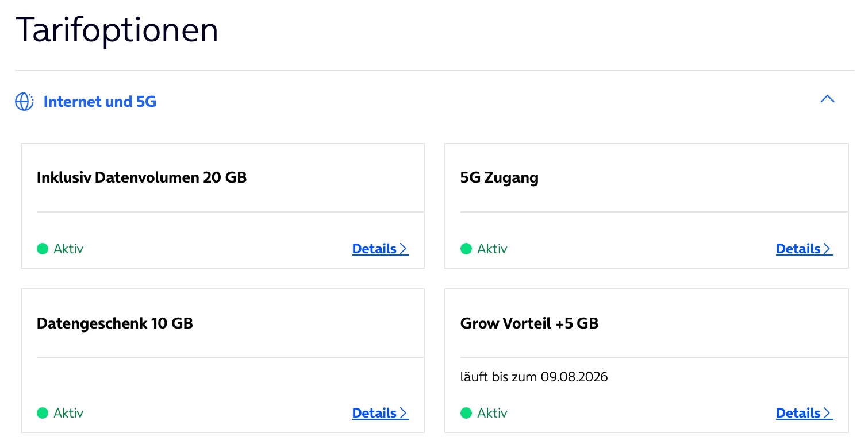Open Details for Inklusiv Datenvolumen 20 GB
This screenshot has height=448, width=868.
tap(375, 249)
